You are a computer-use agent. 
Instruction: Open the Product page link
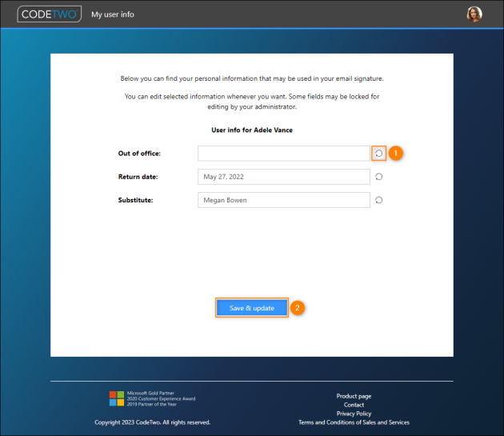coord(354,396)
